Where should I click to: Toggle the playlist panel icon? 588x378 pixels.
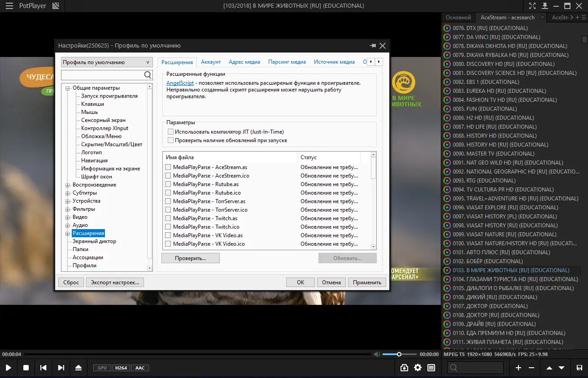click(x=431, y=368)
